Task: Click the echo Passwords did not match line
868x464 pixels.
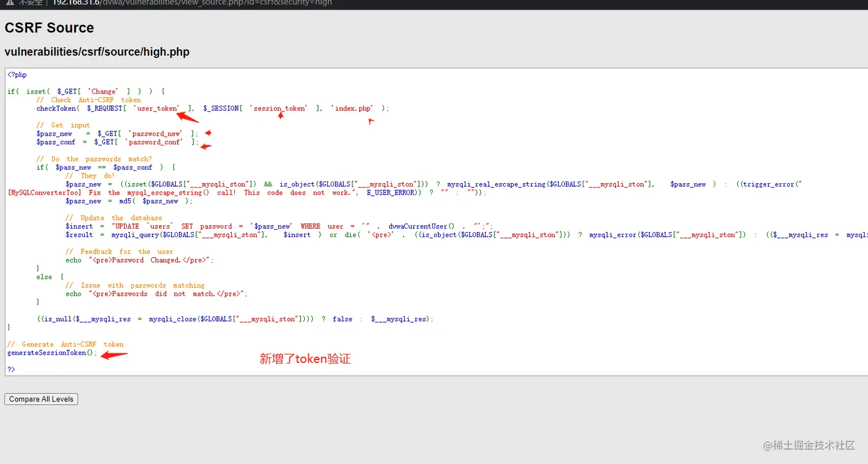Action: point(157,293)
